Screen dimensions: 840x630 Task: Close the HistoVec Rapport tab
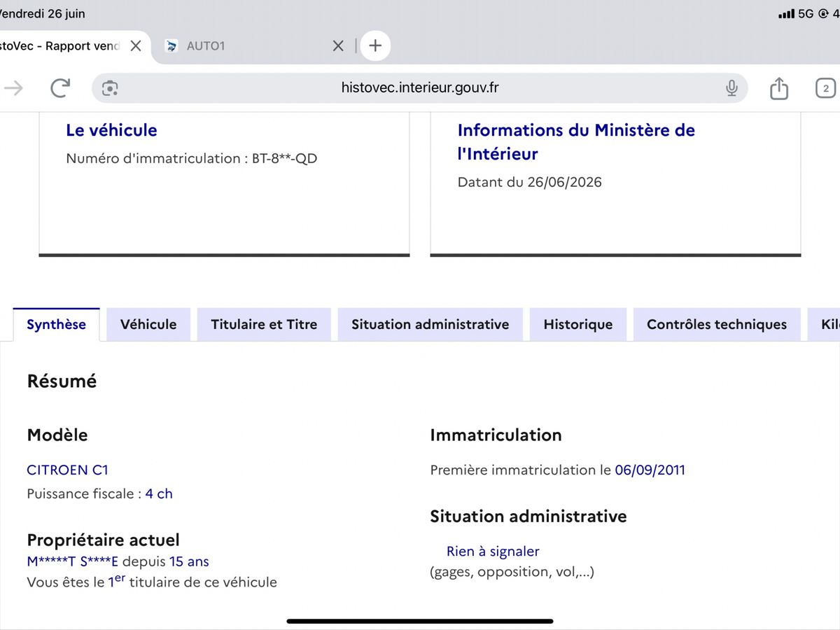(136, 46)
